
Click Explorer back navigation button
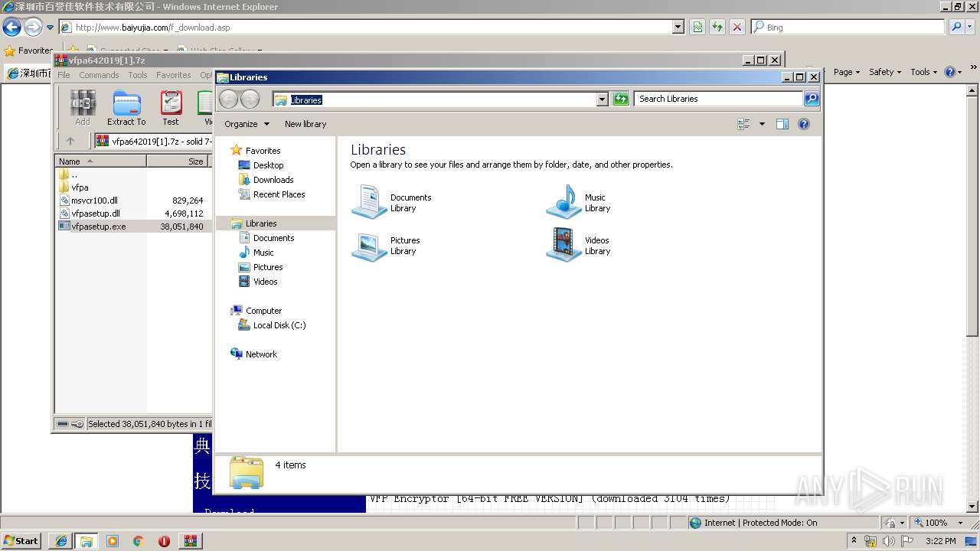pos(229,99)
